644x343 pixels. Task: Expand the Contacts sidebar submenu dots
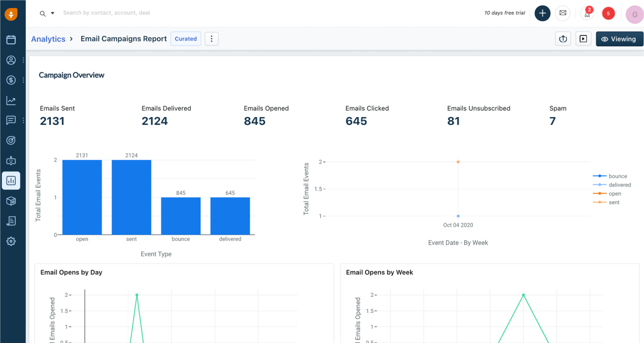pos(23,60)
